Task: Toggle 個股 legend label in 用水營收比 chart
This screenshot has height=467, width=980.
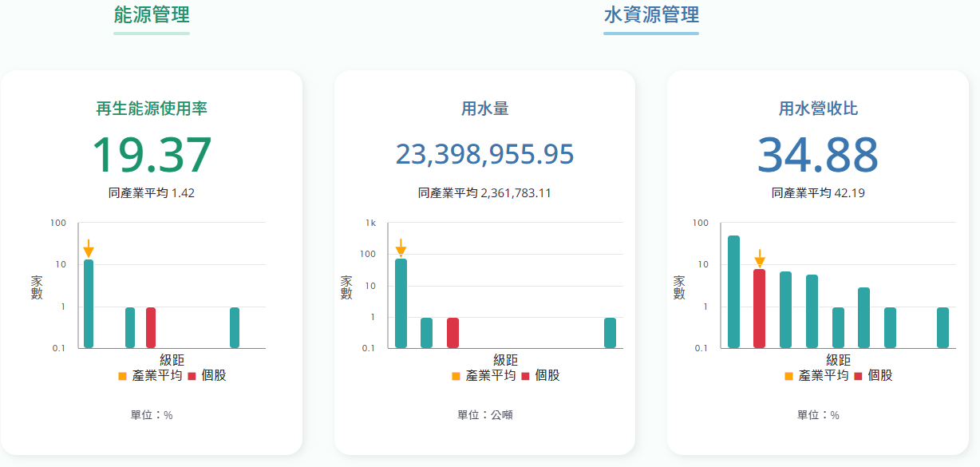Action: [880, 375]
